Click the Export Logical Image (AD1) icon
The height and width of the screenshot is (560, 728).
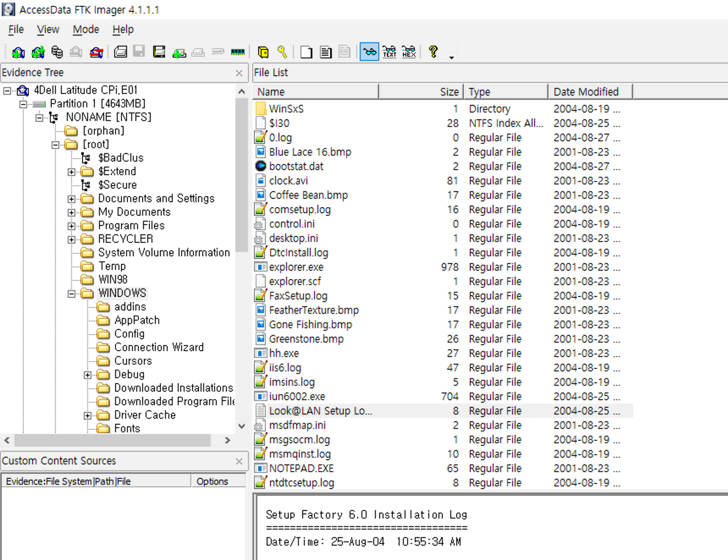click(159, 52)
